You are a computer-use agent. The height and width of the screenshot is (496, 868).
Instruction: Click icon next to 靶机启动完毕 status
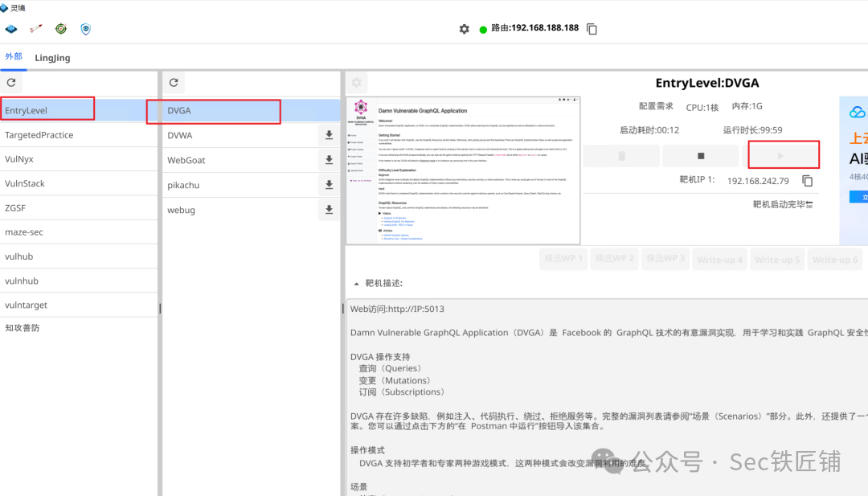[x=809, y=204]
